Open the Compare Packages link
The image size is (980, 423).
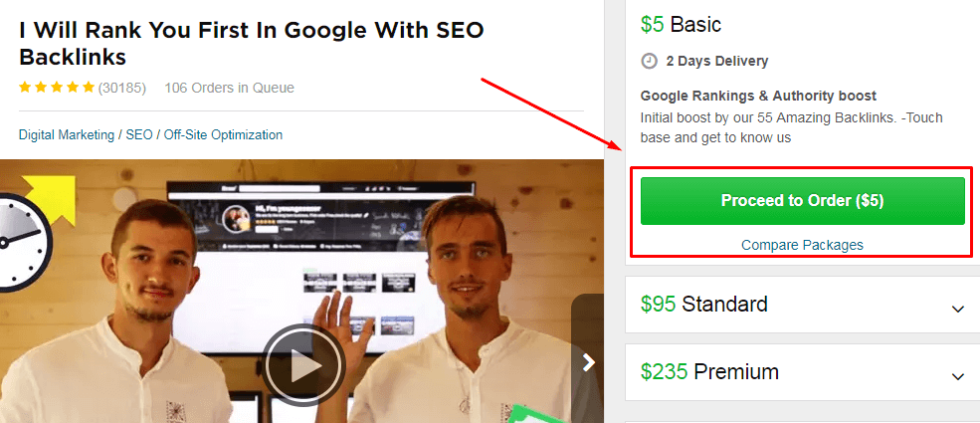point(802,245)
